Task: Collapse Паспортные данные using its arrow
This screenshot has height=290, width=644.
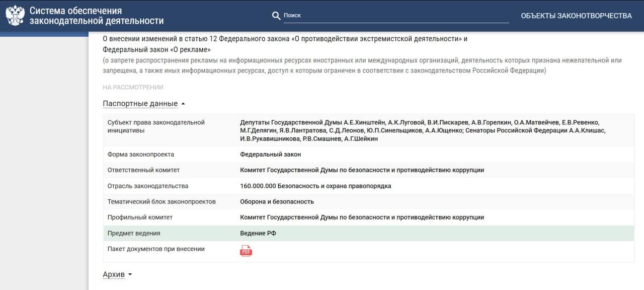Action: click(183, 104)
